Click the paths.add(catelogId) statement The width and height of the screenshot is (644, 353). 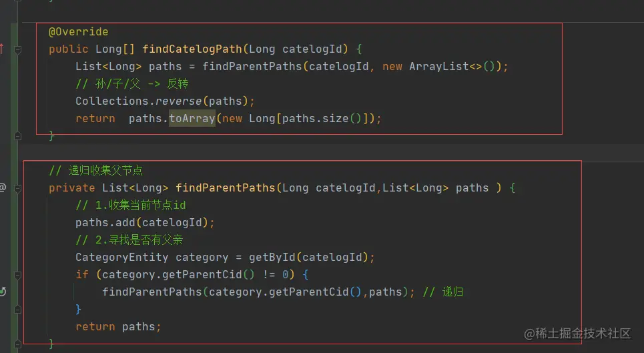[x=145, y=222]
